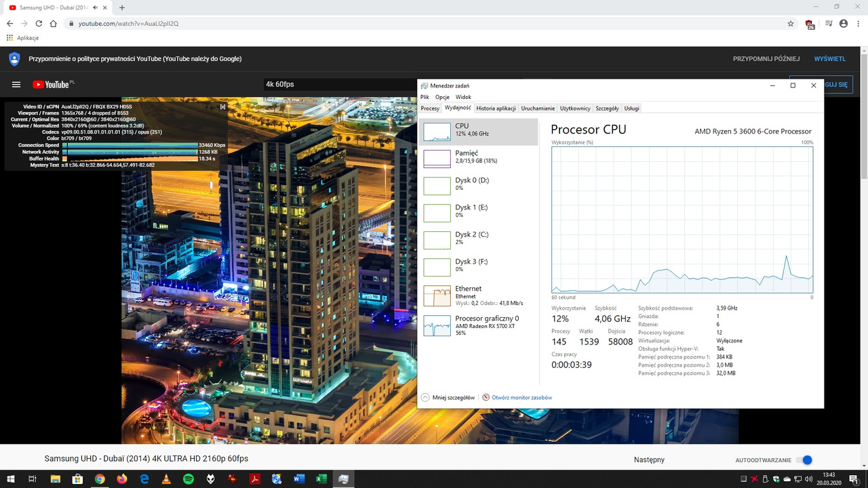Screen dimensions: 868x488
Task: Select Dysk 3 (F:) in sidebar
Action: coord(479,267)
